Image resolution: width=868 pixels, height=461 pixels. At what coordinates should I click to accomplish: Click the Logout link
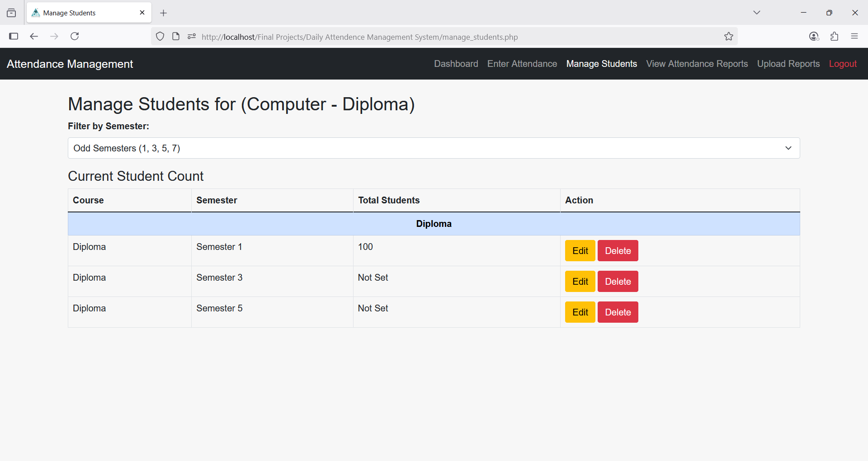coord(842,64)
